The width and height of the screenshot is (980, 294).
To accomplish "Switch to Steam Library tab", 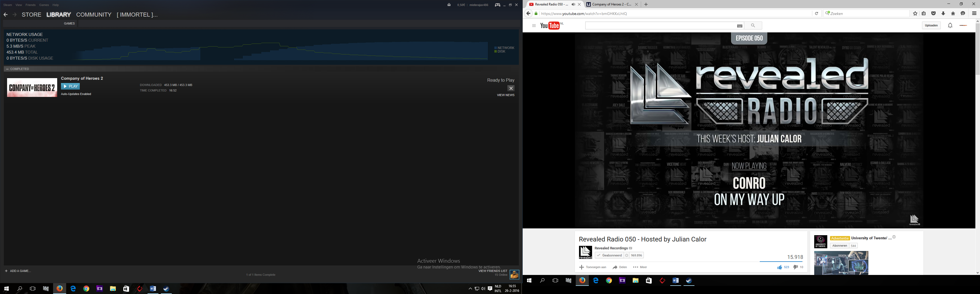I will 59,15.
